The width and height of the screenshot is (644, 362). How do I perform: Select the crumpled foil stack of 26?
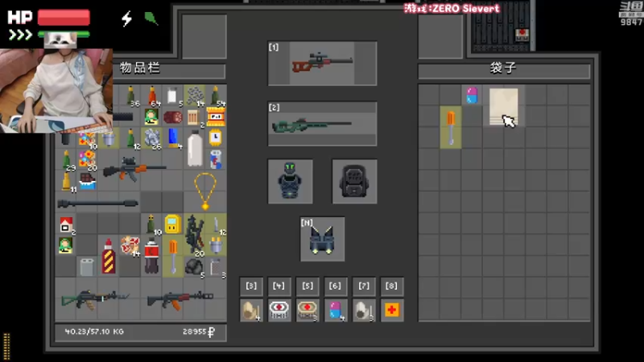coord(151,138)
